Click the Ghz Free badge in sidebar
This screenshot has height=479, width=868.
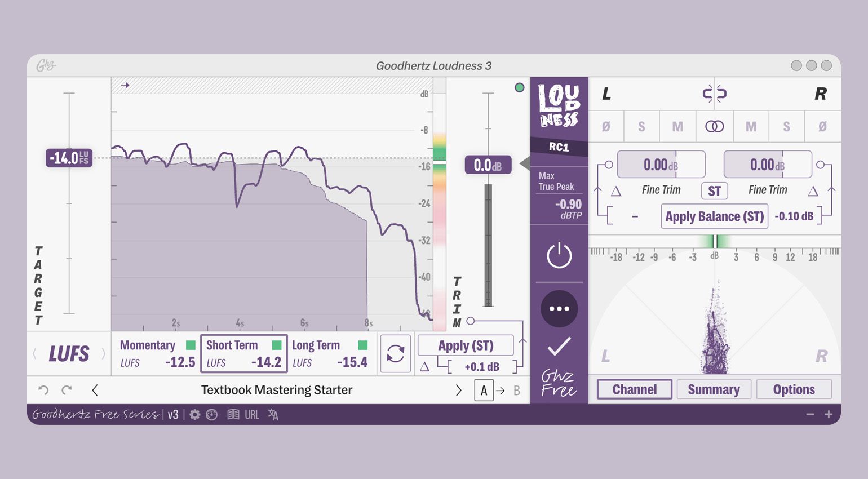[x=559, y=384]
